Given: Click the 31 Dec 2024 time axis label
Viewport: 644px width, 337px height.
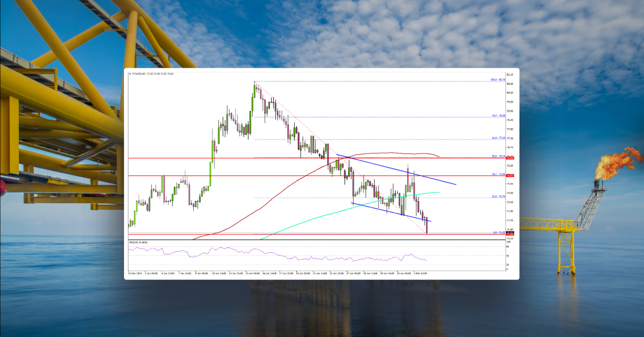Looking at the screenshot, I should click(133, 273).
